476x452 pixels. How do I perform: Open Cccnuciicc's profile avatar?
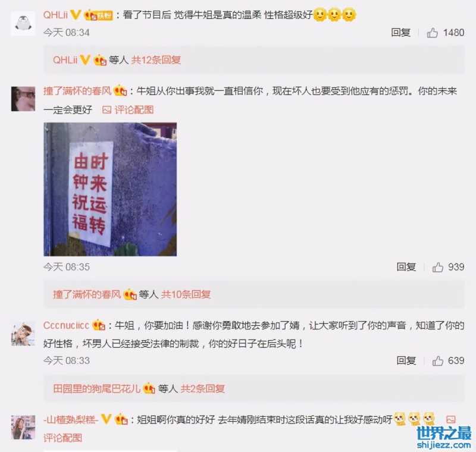[23, 334]
